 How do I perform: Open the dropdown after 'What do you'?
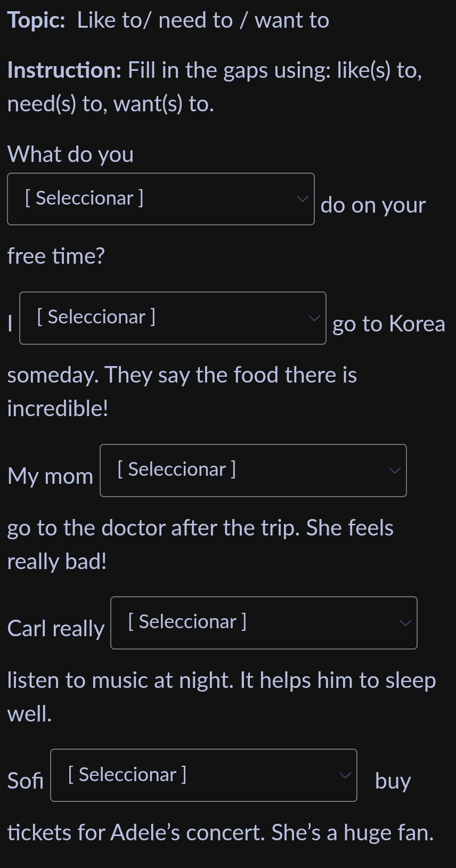pyautogui.click(x=160, y=199)
